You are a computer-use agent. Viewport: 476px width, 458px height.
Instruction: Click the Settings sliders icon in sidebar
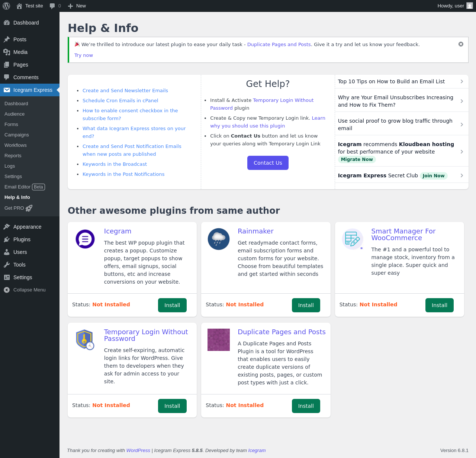point(7,277)
